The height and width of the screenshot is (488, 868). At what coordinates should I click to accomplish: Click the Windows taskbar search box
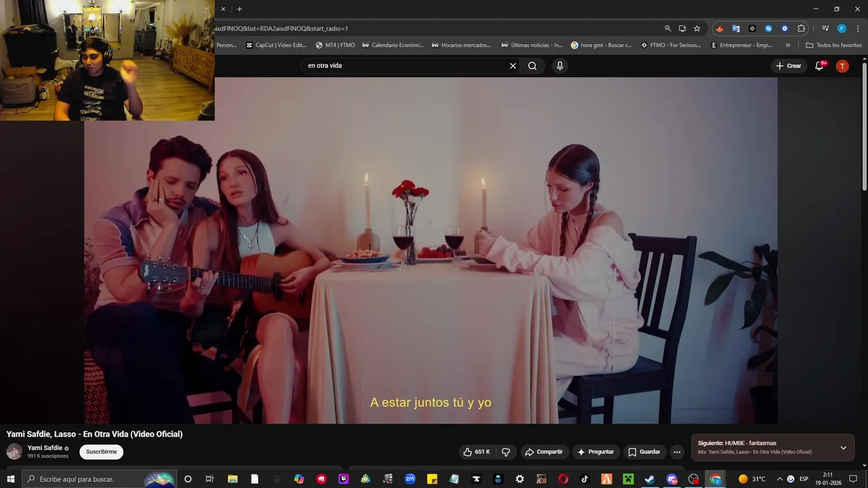pos(100,479)
